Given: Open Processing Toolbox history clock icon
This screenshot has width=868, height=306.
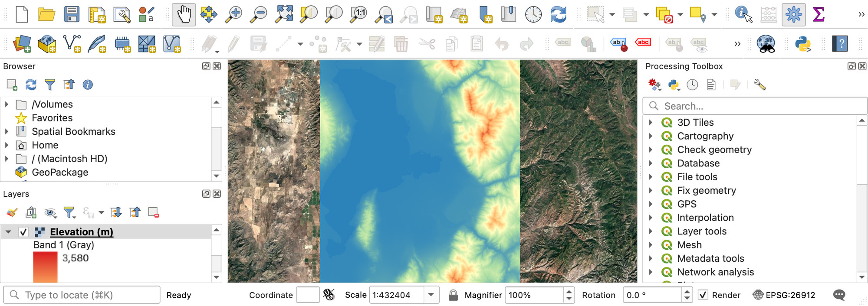Looking at the screenshot, I should tap(692, 85).
